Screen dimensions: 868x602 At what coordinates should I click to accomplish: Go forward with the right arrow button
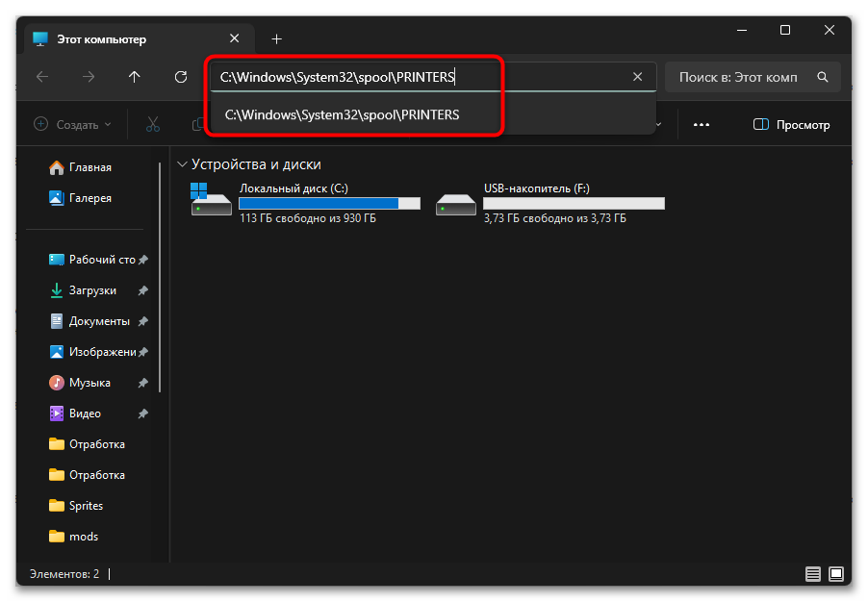click(x=88, y=77)
